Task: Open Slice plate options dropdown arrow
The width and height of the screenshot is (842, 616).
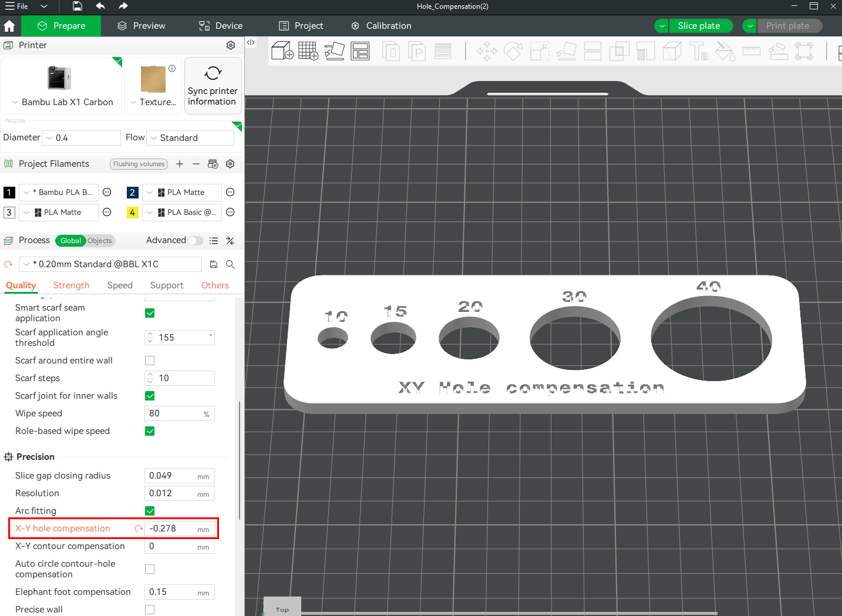Action: (x=662, y=26)
